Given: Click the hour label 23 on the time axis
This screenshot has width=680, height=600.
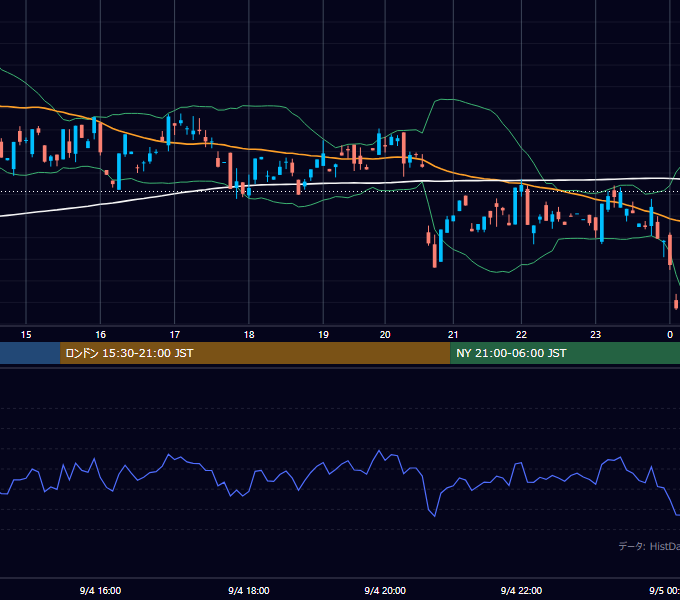Looking at the screenshot, I should click(595, 335).
